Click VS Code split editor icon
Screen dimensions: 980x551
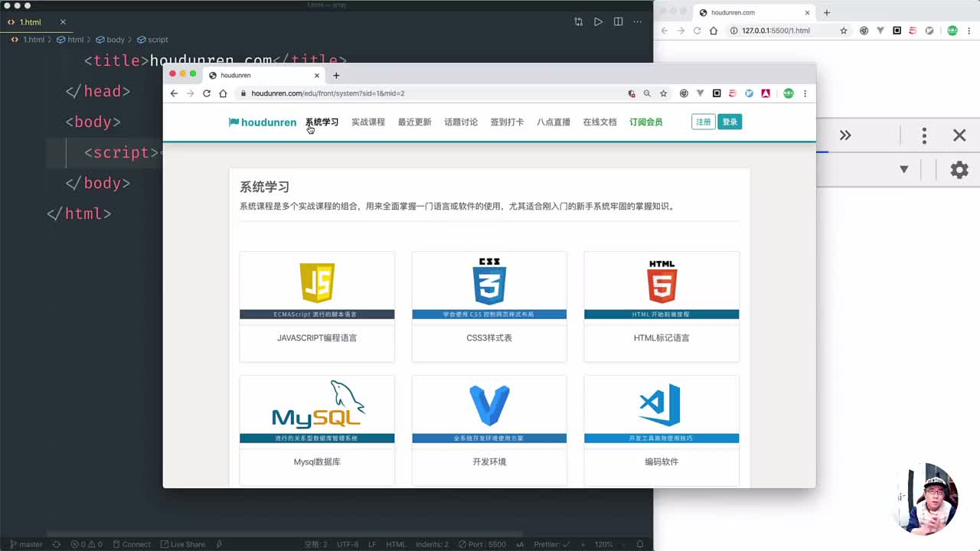pos(618,22)
